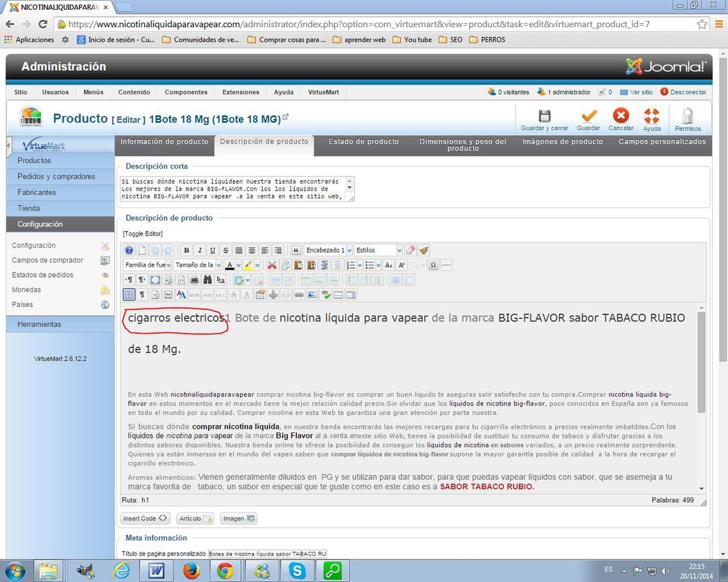The height and width of the screenshot is (582, 728).
Task: Toggle left-to-right text direction
Action: click(130, 280)
